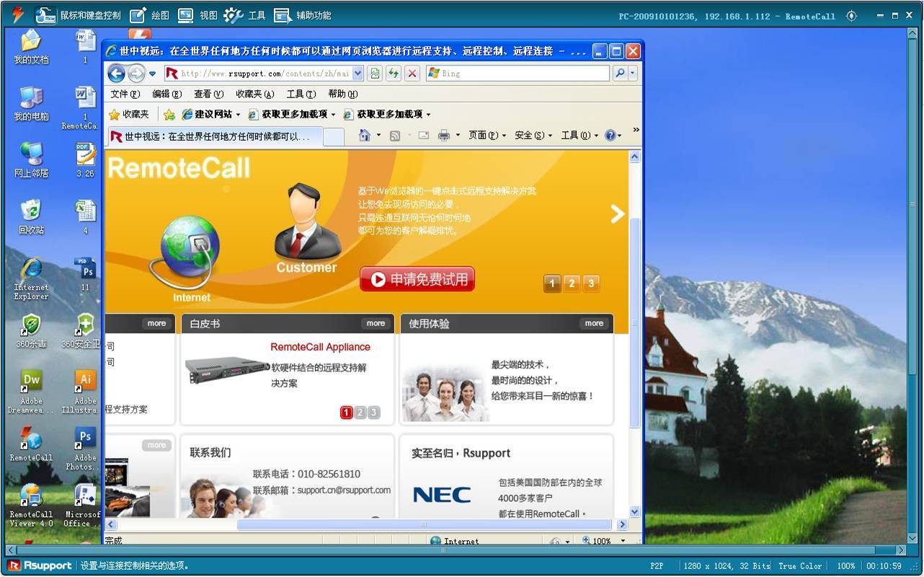Open the IE Help (帮助) menu
924x577 pixels.
coord(342,94)
